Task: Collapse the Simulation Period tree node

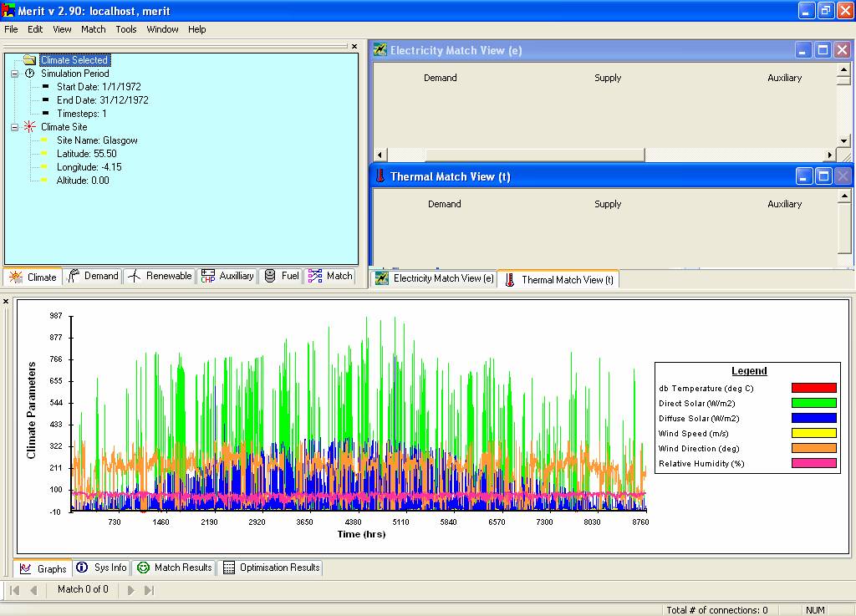Action: 15,74
